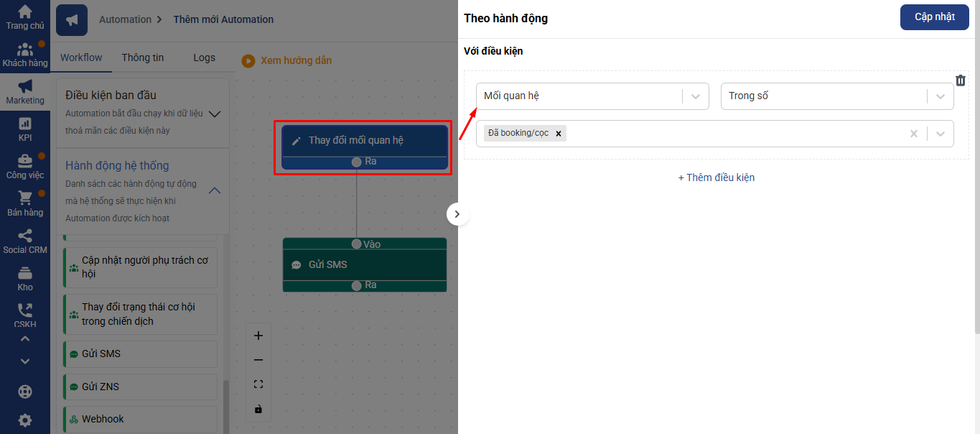Toggle the canvas lock icon
The image size is (980, 434).
pos(258,409)
